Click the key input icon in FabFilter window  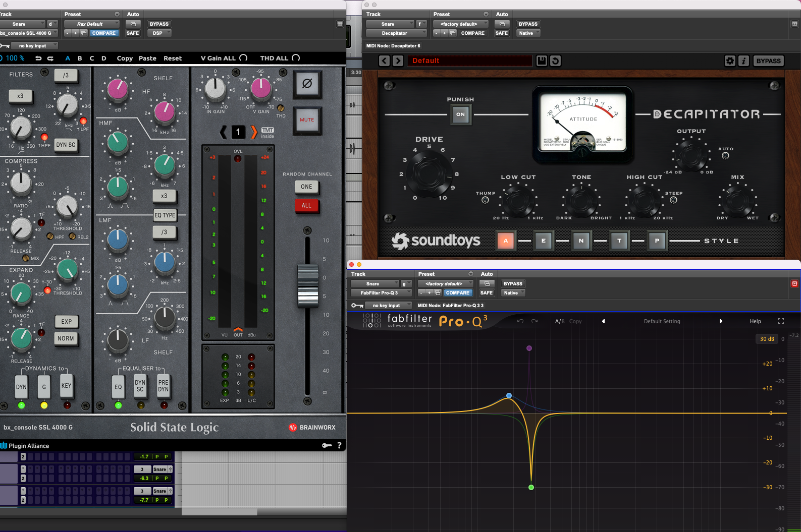point(357,306)
